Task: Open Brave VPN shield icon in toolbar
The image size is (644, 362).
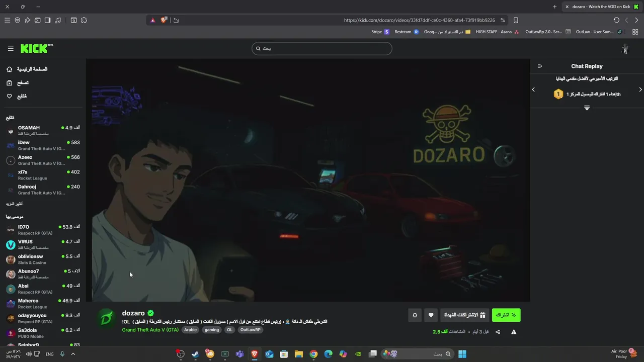Action: [17, 20]
